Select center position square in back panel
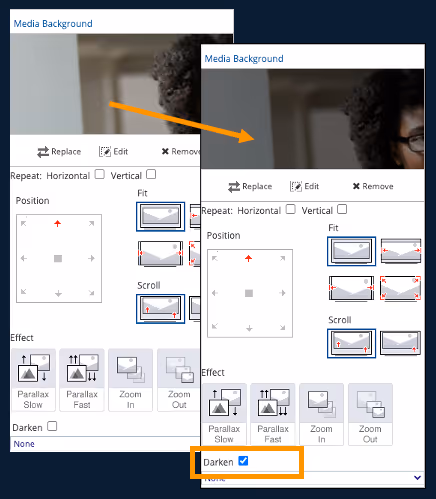 [58, 258]
